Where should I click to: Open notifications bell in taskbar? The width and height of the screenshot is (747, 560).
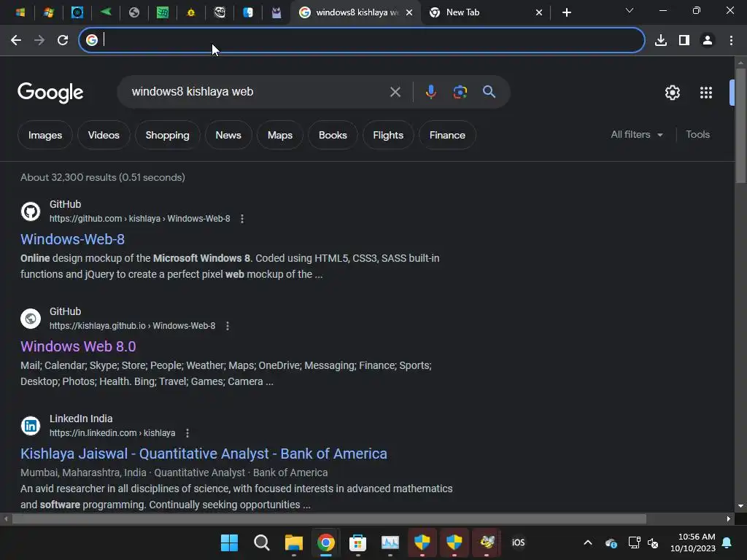(727, 542)
